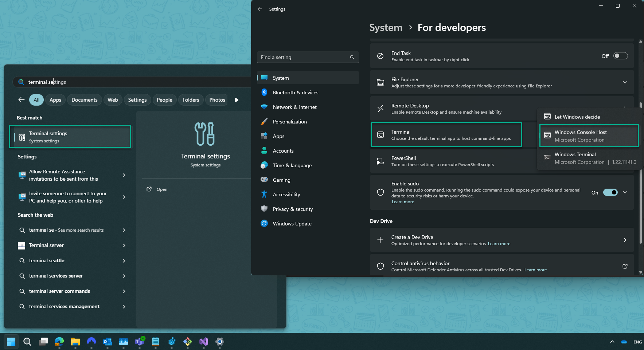
Task: Expand the terminal seattle result arrow
Action: tap(124, 261)
